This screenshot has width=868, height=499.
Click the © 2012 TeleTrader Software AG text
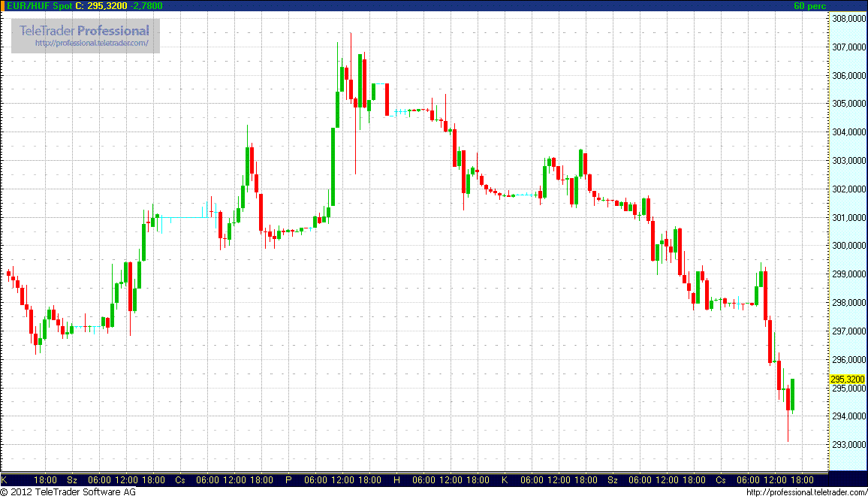click(x=68, y=491)
